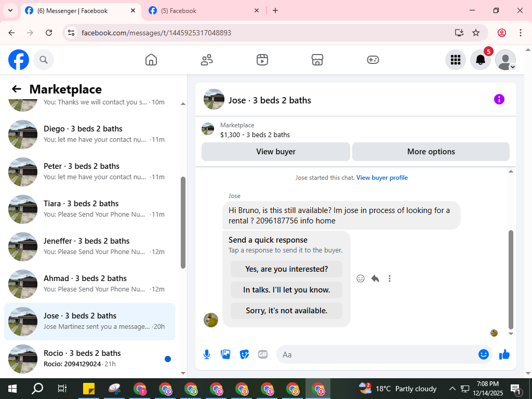Screen dimensions: 532x399
Task: Open Sticky Notes from taskbar
Action: [x=89, y=389]
